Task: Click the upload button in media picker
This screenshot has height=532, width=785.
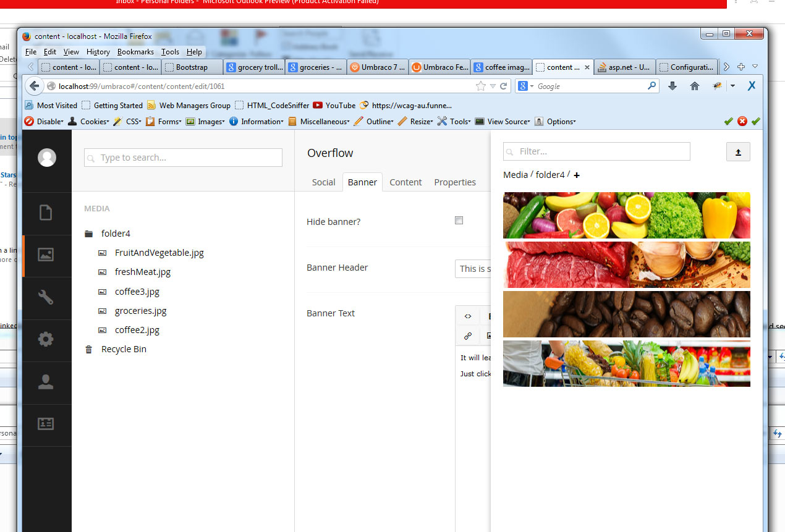Action: click(x=738, y=152)
